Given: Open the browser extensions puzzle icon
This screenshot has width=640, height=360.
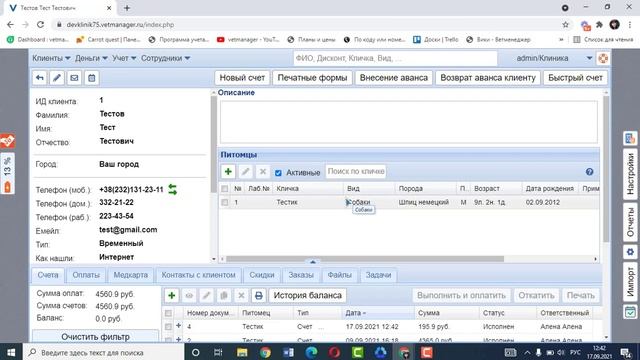Looking at the screenshot, I should coord(599,25).
